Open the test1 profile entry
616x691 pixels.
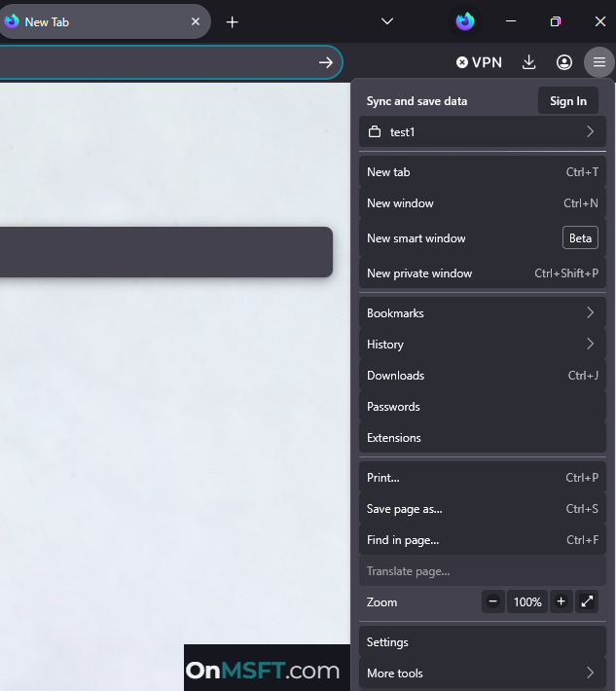[x=482, y=132]
